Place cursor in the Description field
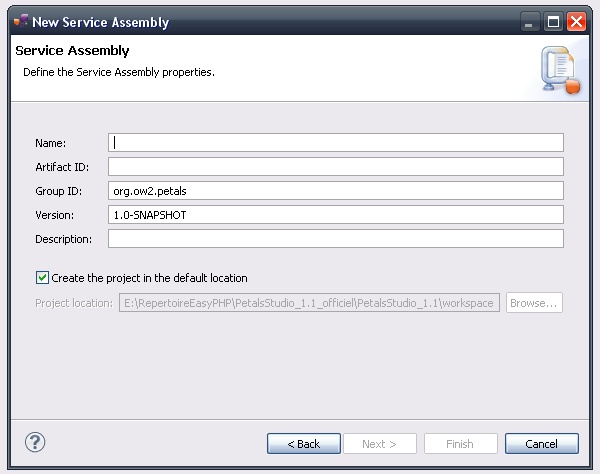Viewport: 600px width, 474px height. 335,239
